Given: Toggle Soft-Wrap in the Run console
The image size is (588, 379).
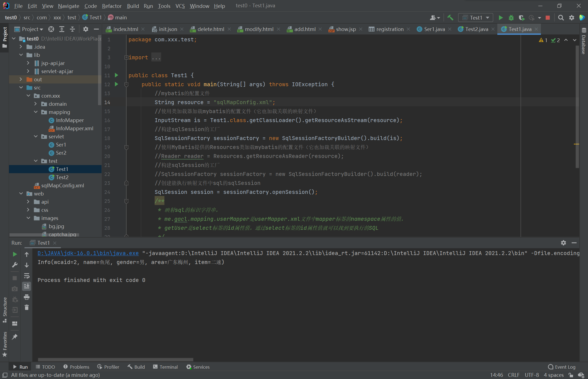Looking at the screenshot, I should coord(27,276).
